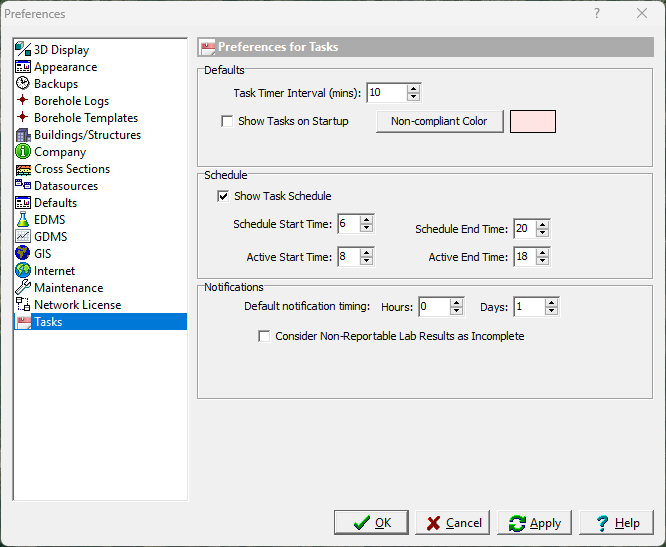Click the Backups clock icon
Screen dimensions: 666x547
coord(23,84)
